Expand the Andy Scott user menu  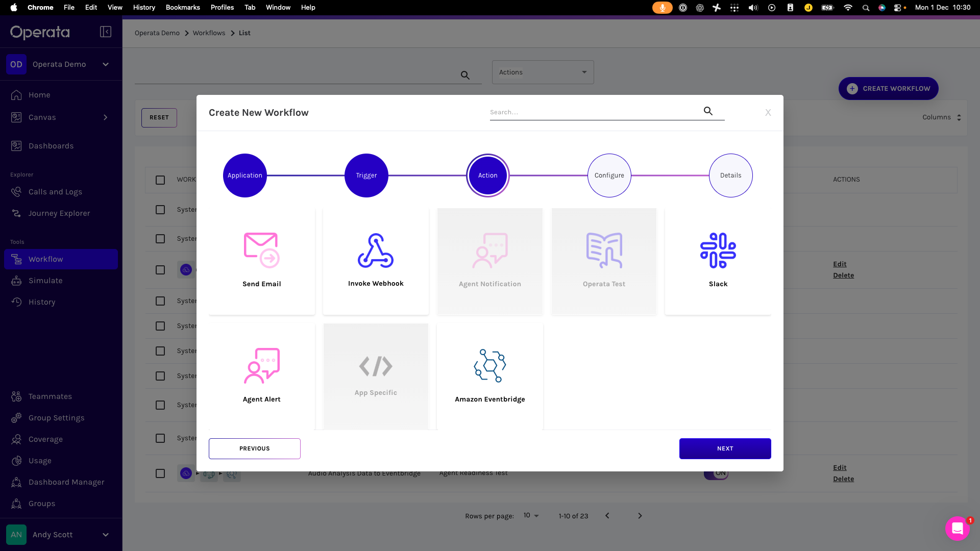pyautogui.click(x=106, y=535)
